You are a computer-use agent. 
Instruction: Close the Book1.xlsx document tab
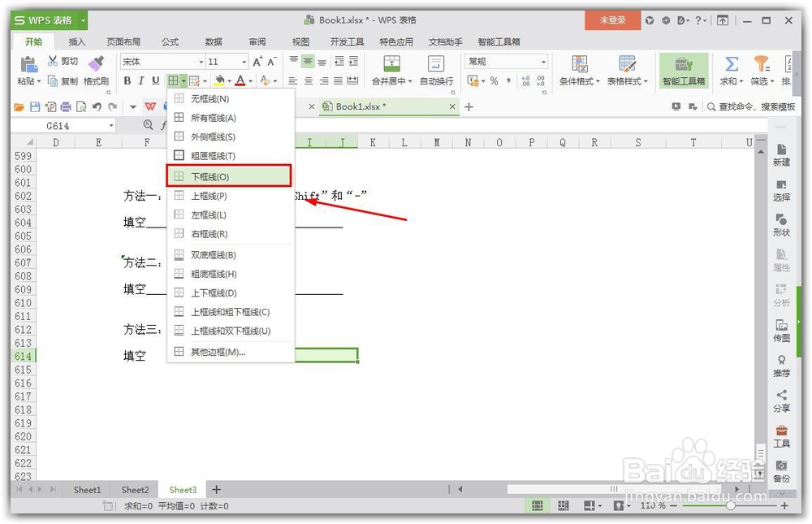(x=452, y=106)
